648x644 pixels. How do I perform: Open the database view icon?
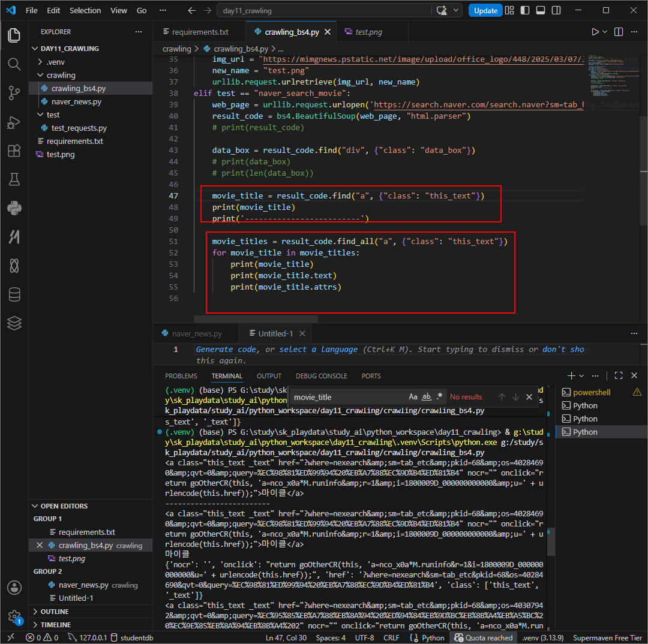(14, 294)
